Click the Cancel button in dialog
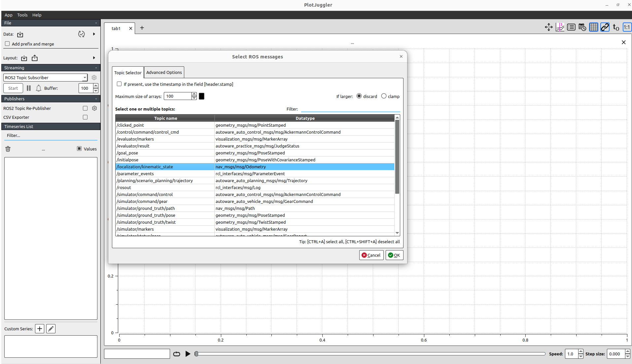This screenshot has height=364, width=632. tap(371, 255)
